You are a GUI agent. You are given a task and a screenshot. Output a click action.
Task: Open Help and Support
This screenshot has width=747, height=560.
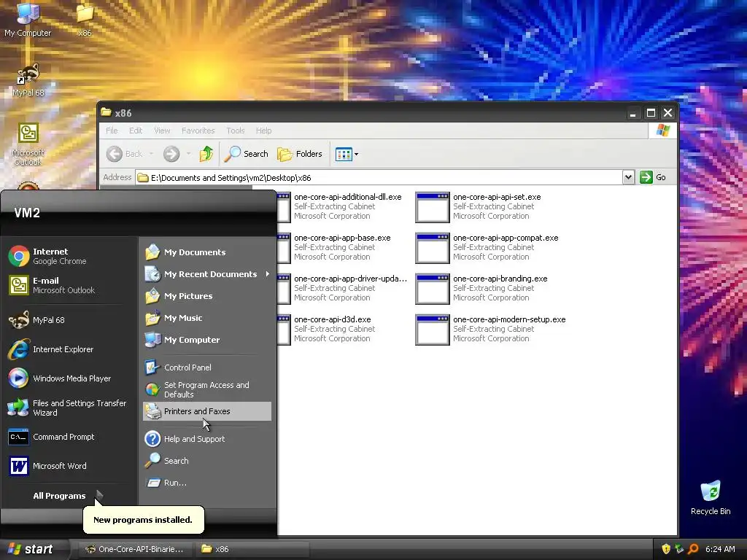coord(206,438)
